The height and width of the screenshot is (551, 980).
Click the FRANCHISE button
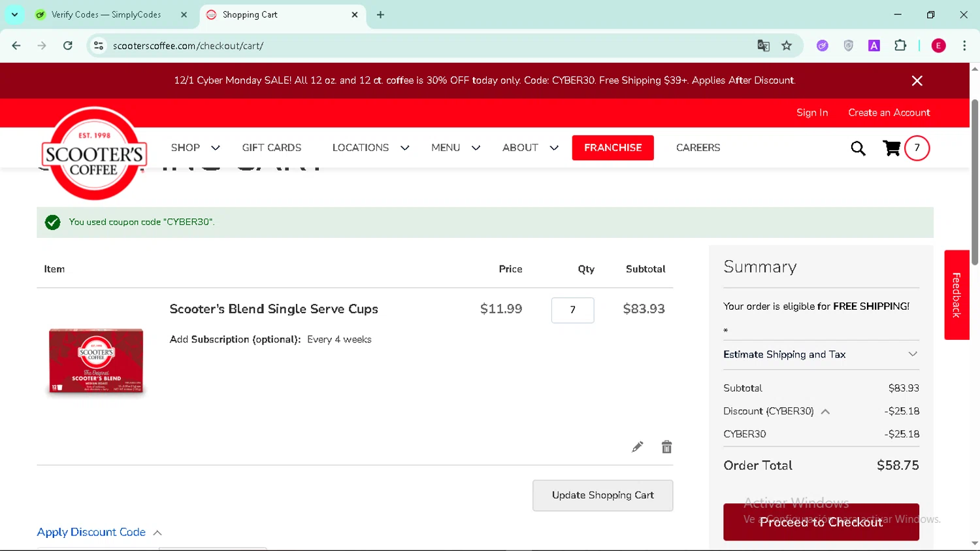(613, 148)
